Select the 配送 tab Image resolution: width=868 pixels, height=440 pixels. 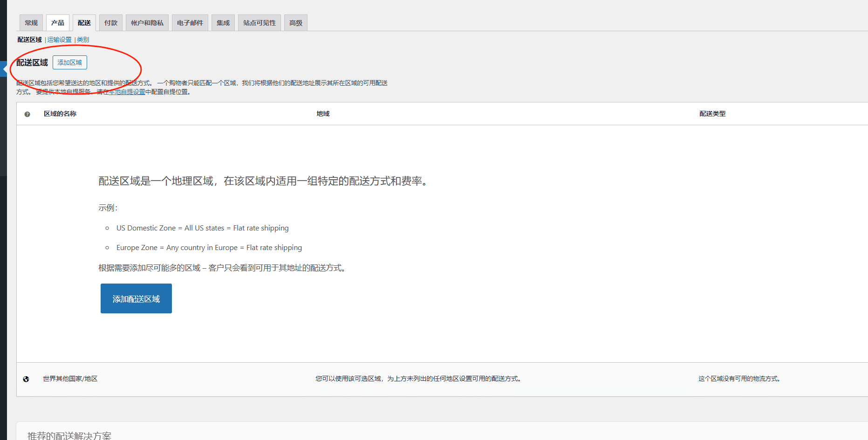(84, 23)
